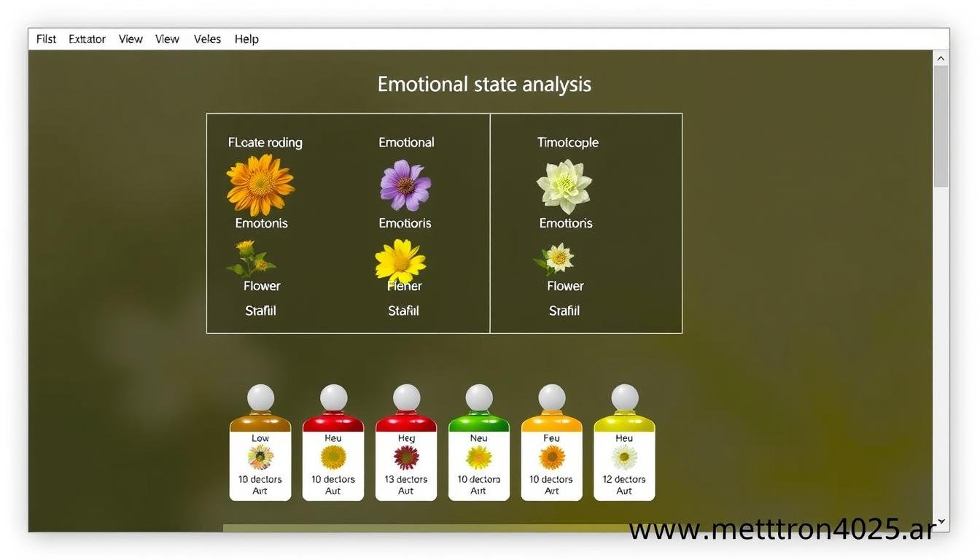Choose the green Neu essence bottle

click(x=478, y=443)
